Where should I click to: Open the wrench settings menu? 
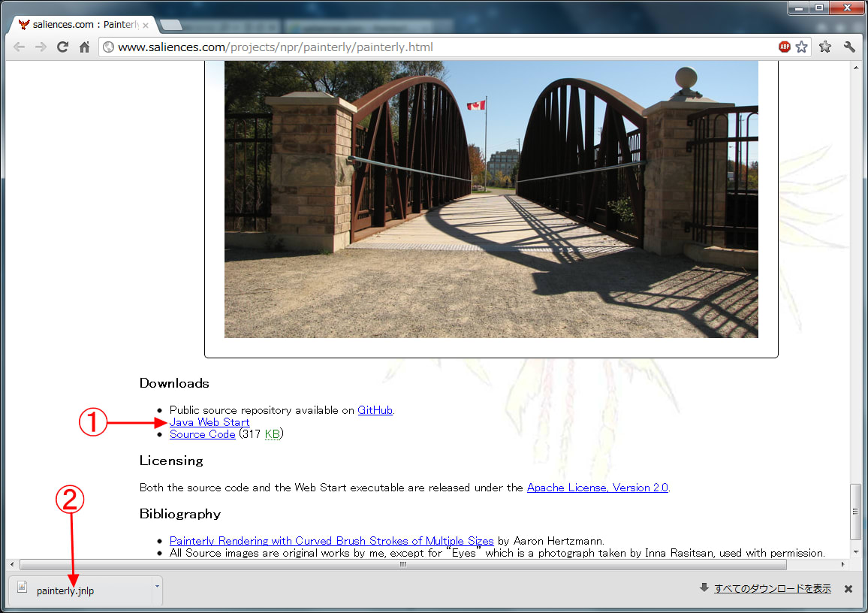coord(849,47)
